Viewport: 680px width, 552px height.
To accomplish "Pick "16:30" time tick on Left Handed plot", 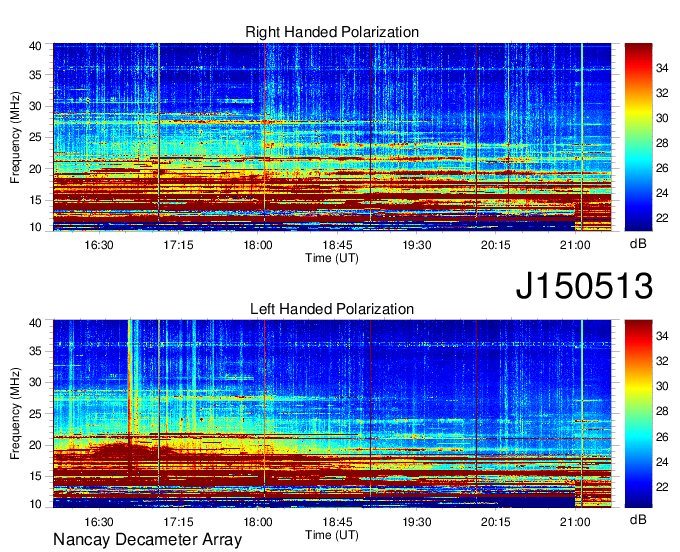I will [99, 522].
